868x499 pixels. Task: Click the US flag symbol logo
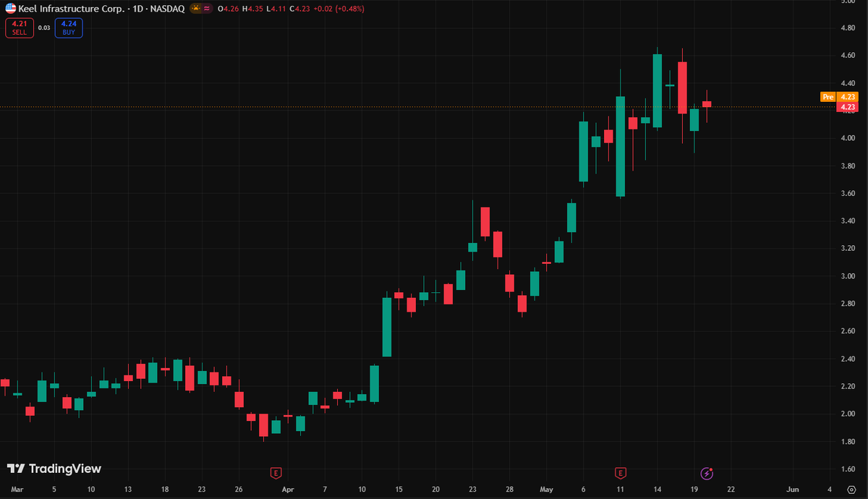tap(12, 9)
